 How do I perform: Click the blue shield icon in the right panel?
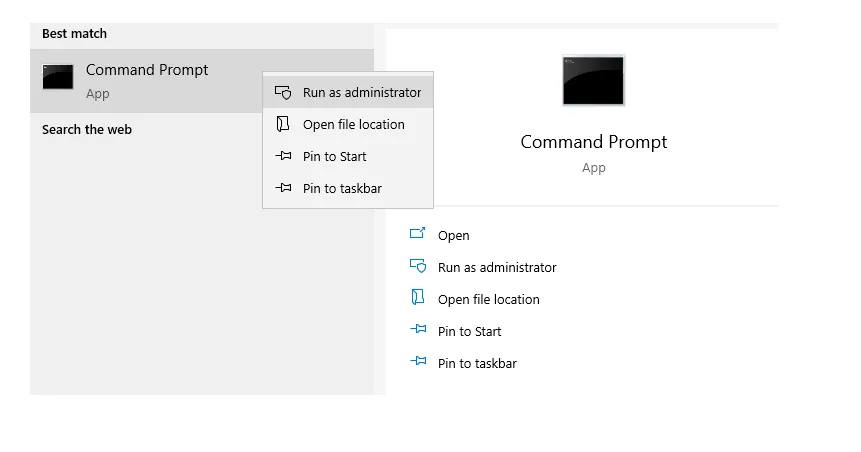[x=418, y=266]
